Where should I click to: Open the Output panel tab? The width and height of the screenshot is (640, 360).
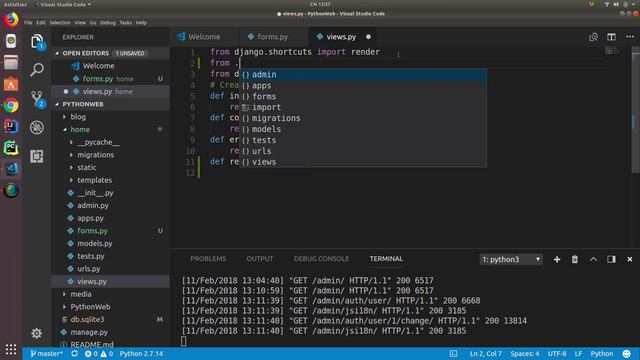260,259
